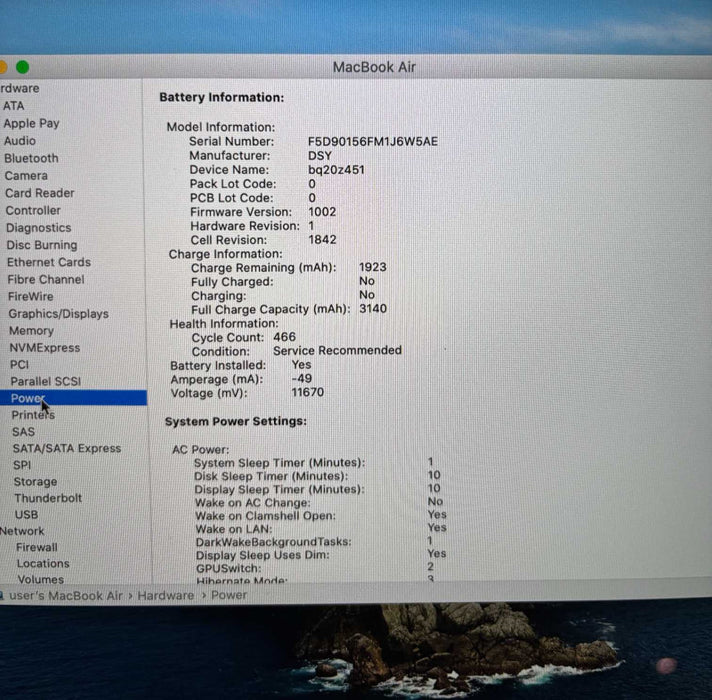Open the Bluetooth hardware section
The image size is (712, 700).
31,158
